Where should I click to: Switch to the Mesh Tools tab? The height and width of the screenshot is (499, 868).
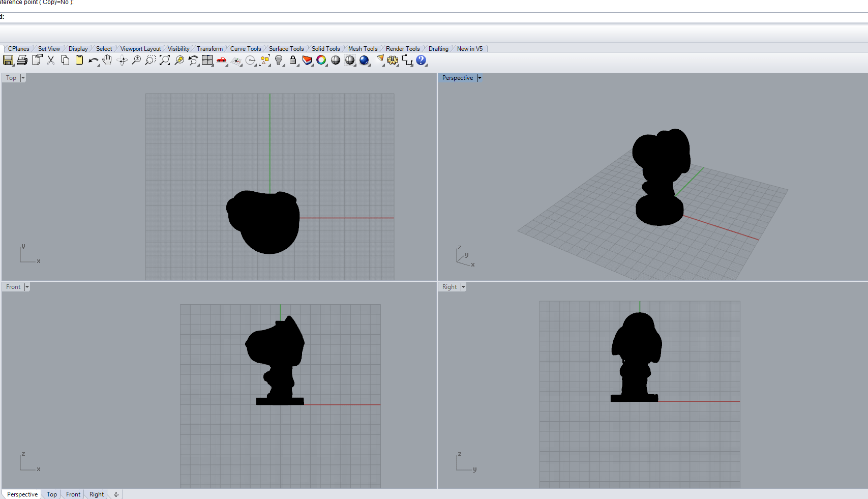pyautogui.click(x=363, y=49)
